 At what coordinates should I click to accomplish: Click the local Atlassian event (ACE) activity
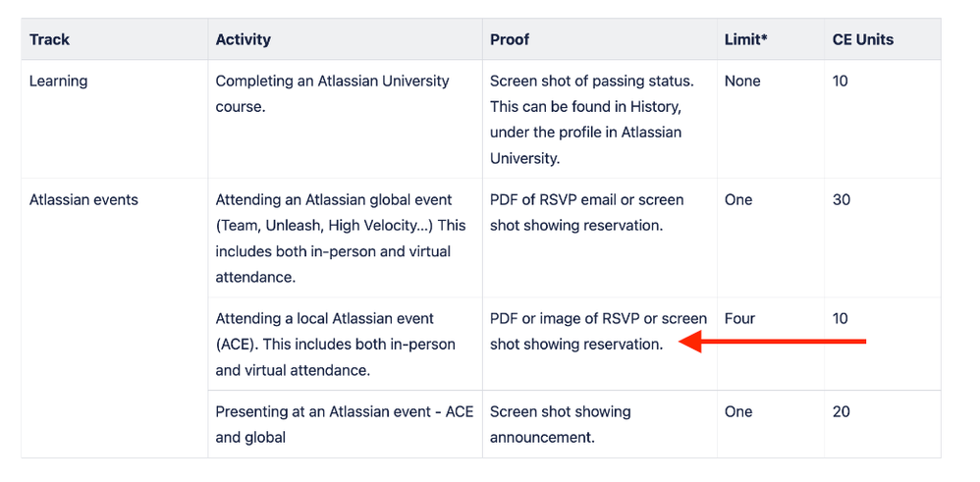click(336, 345)
